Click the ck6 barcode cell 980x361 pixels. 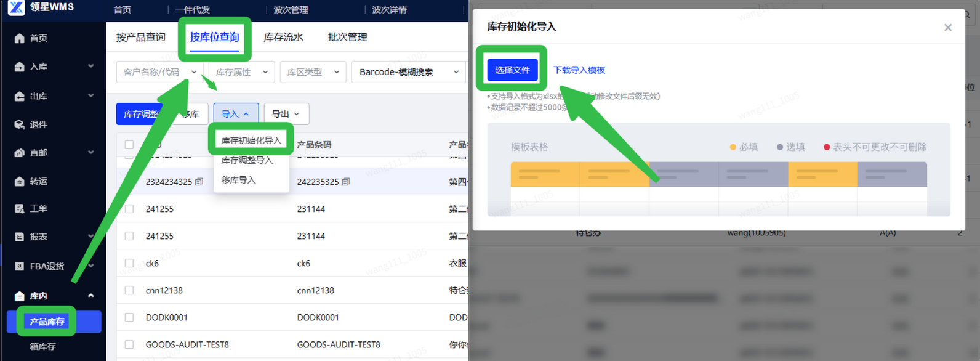point(303,263)
